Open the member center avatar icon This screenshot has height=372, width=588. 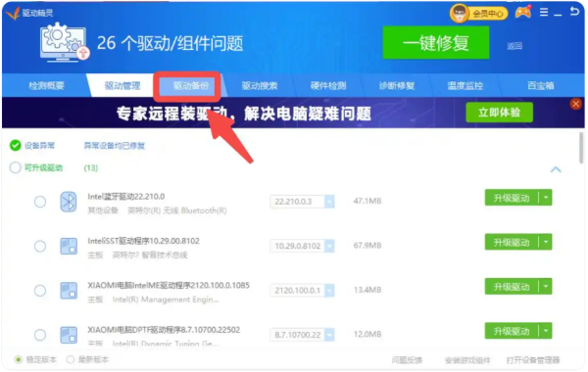click(x=460, y=13)
